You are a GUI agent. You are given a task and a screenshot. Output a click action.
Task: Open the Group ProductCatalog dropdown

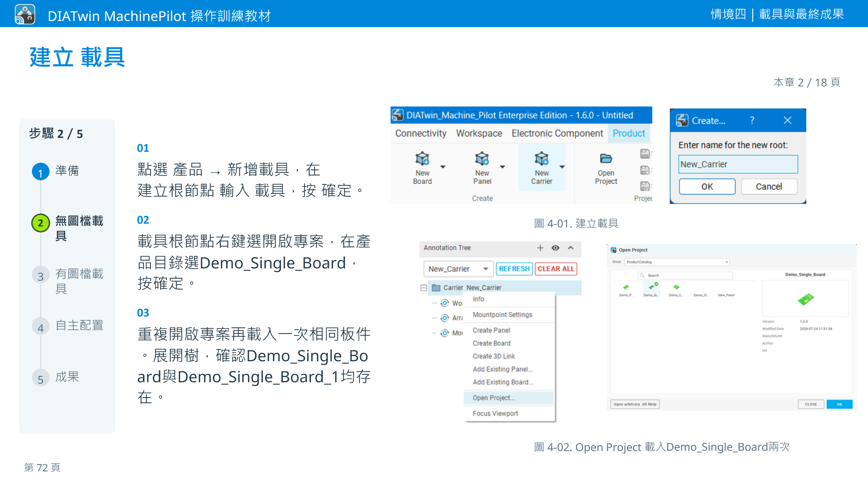[x=677, y=262]
